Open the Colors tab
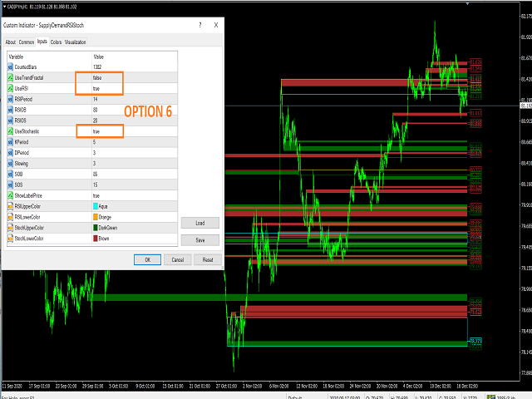Screen dimensions: 532x399 56,42
